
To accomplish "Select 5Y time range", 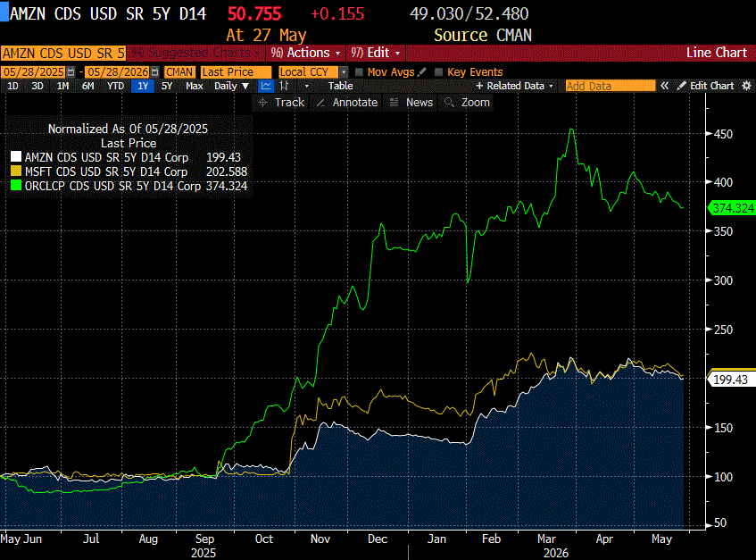I will (167, 86).
